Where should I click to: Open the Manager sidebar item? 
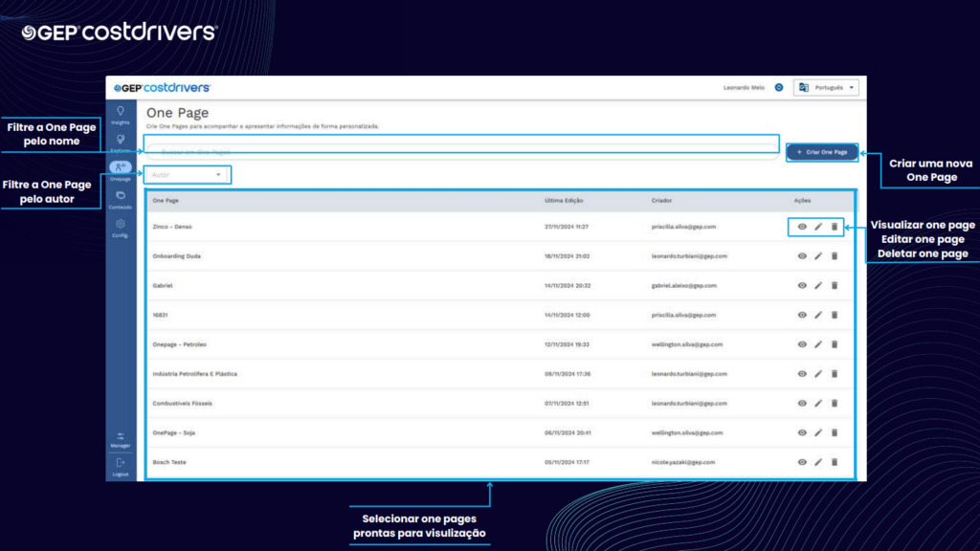(x=121, y=440)
